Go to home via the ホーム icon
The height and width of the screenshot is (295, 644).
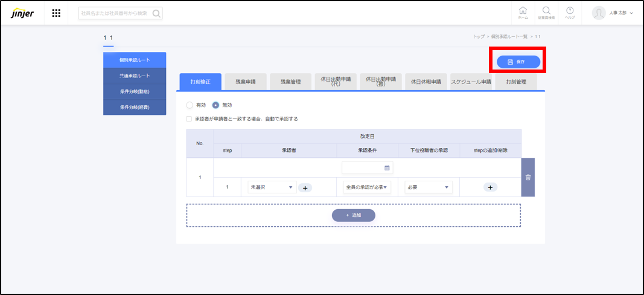tap(523, 13)
